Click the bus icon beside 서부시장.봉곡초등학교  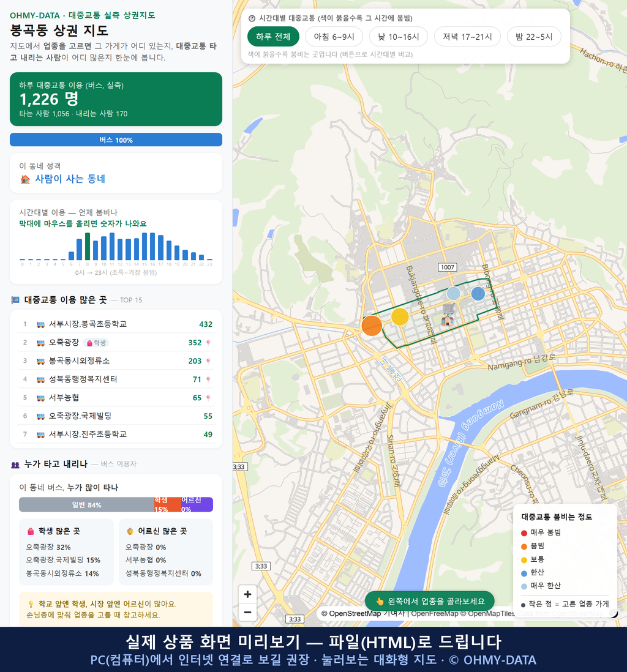click(x=40, y=324)
